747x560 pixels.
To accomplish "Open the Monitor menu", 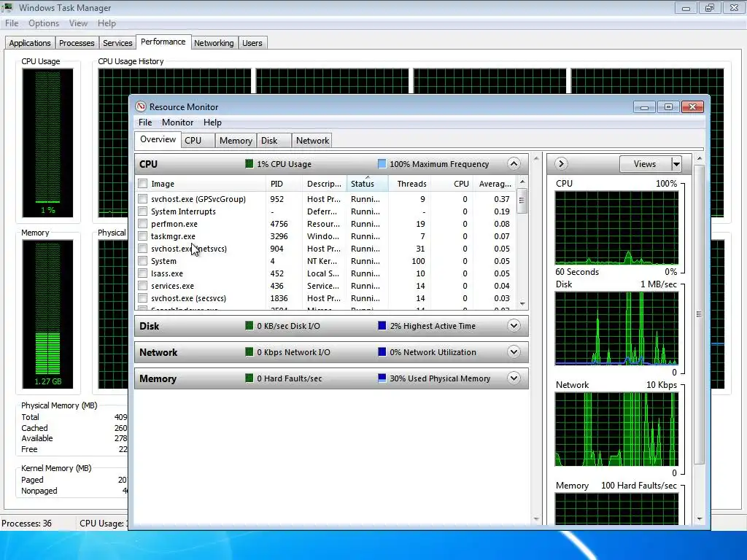I will pyautogui.click(x=177, y=122).
